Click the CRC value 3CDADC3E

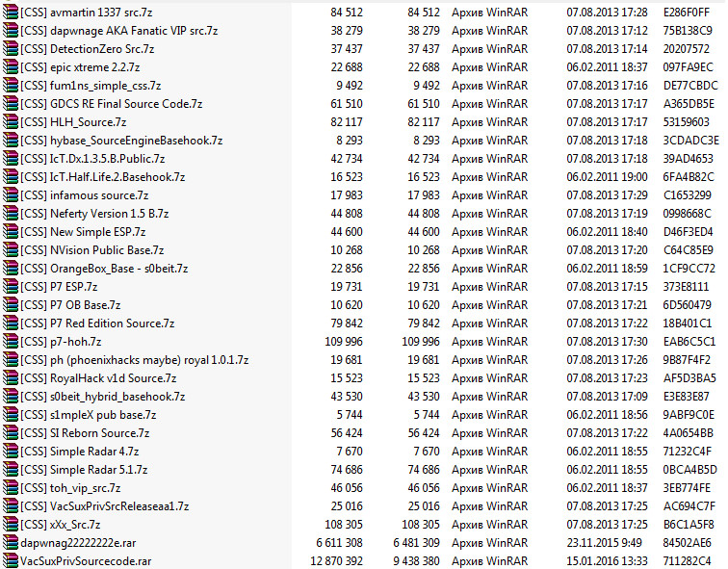pyautogui.click(x=690, y=141)
